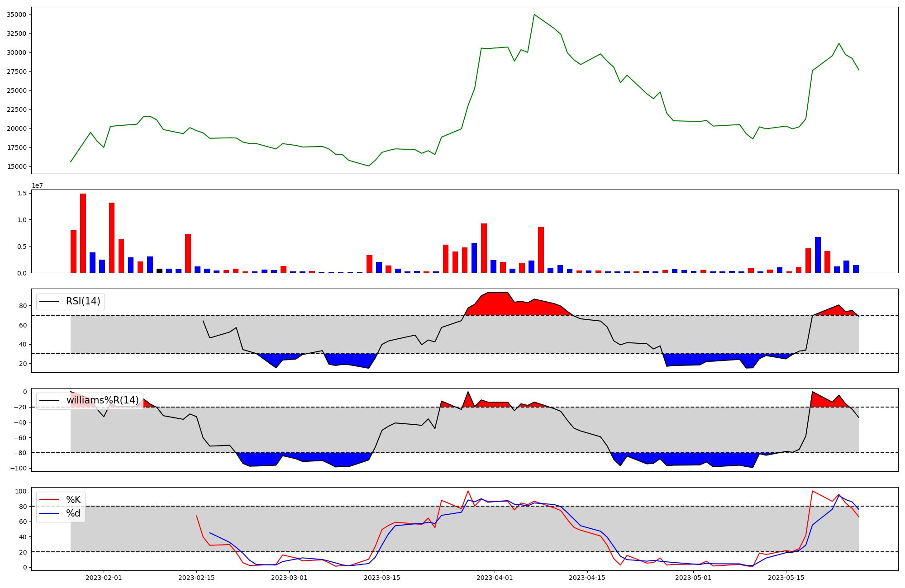
Task: Select the 2023-02-01 date axis label
Action: (104, 578)
